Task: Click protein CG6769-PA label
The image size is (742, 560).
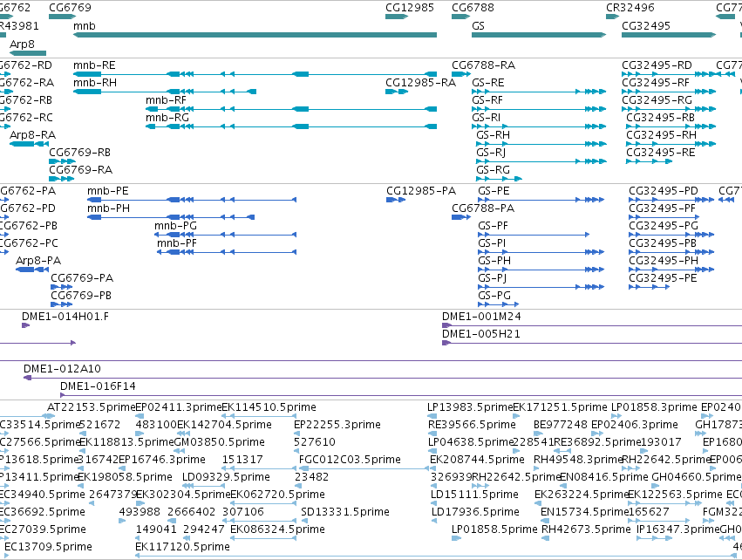Action: (x=82, y=278)
